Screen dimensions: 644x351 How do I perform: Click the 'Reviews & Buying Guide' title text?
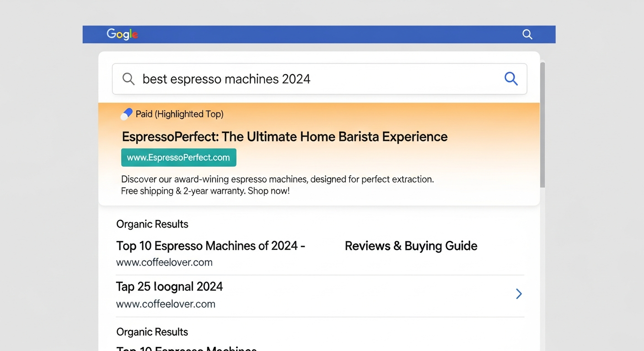(411, 246)
